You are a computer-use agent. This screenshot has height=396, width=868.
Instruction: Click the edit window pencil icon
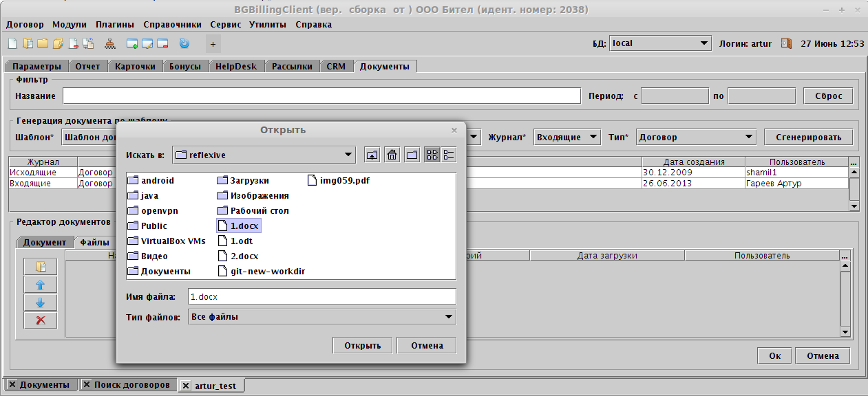(147, 43)
